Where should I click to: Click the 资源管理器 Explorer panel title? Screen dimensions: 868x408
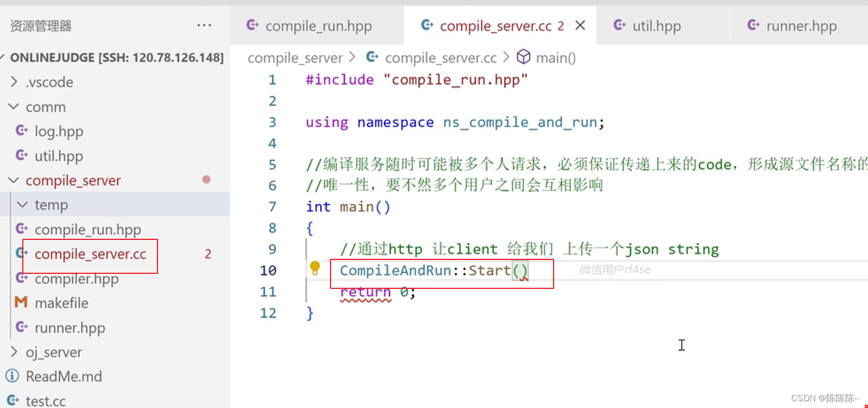tap(41, 26)
